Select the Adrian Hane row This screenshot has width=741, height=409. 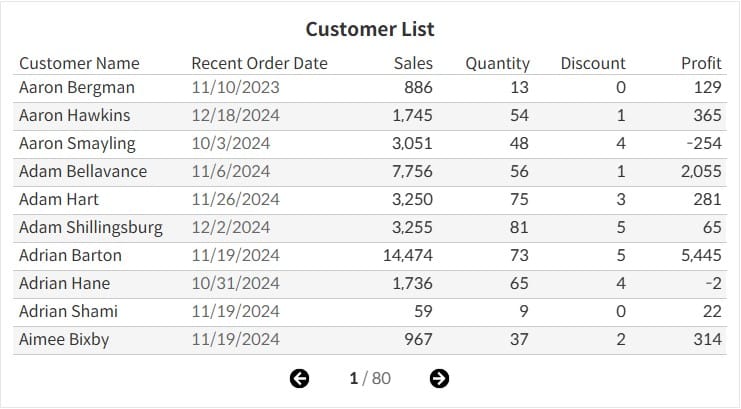point(64,283)
